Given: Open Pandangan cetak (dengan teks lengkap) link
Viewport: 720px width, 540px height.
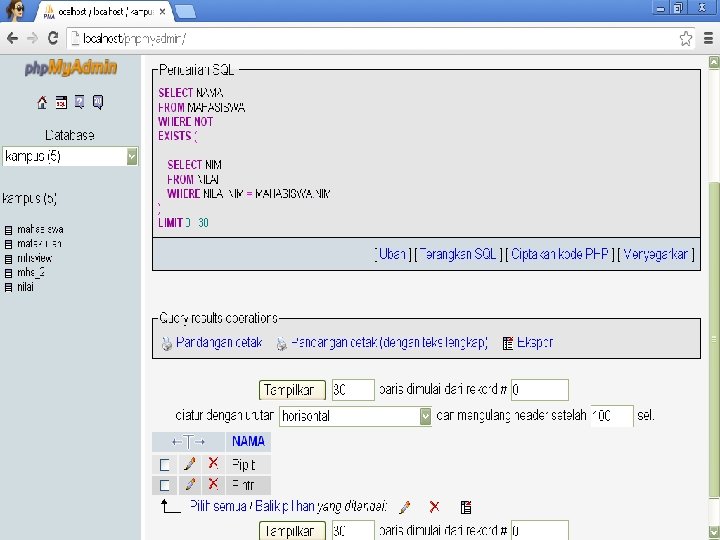Looking at the screenshot, I should click(389, 343).
